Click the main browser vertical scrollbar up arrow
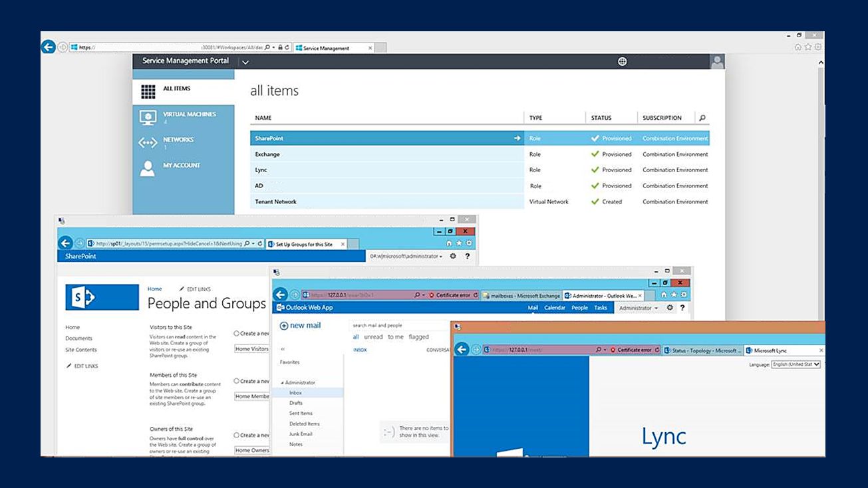Image resolution: width=868 pixels, height=488 pixels. click(x=821, y=62)
